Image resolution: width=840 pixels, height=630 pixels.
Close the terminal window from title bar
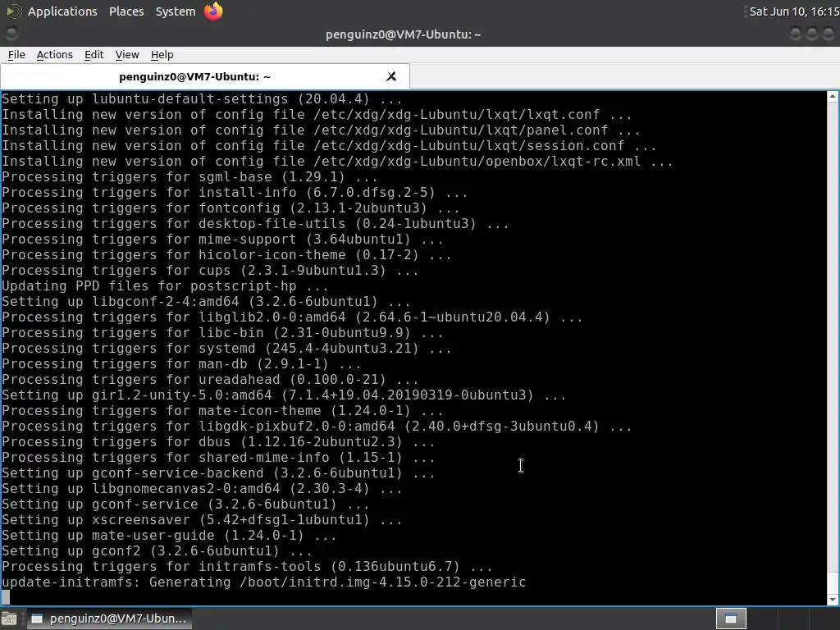829,34
